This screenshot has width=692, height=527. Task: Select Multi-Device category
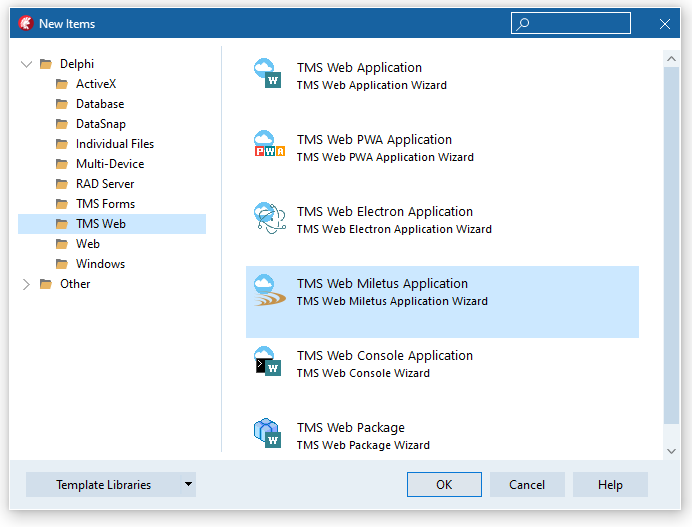pyautogui.click(x=110, y=164)
